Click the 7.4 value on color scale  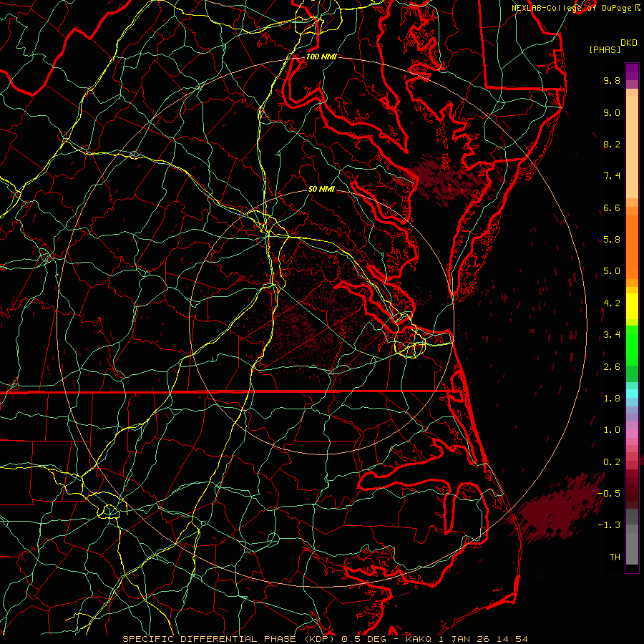point(612,176)
